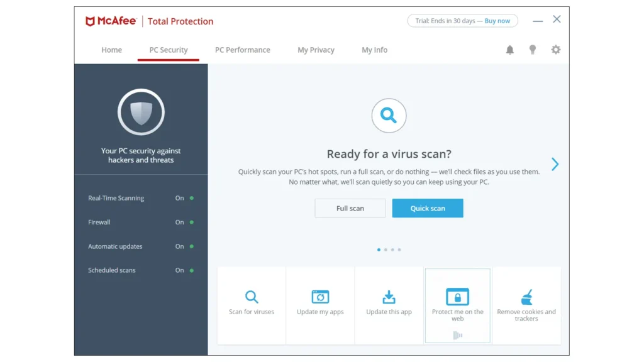Open the notifications bell
The height and width of the screenshot is (362, 644).
pyautogui.click(x=510, y=50)
